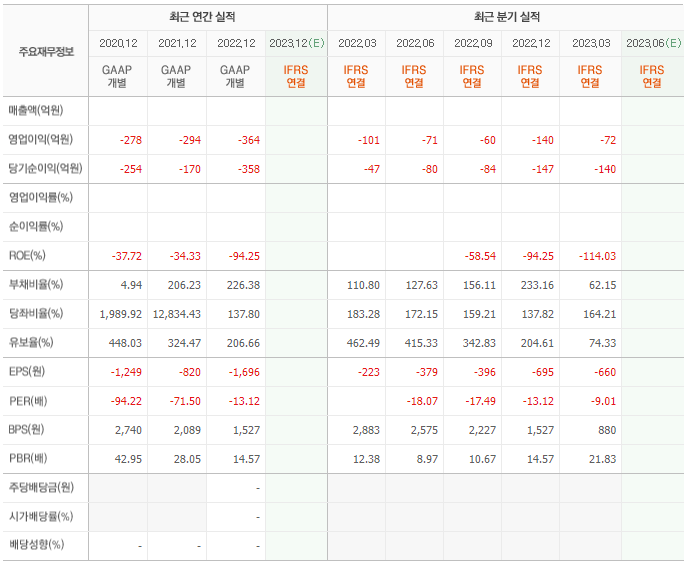Select the '당기순이익(억원)' row label
Screen dimensions: 687x563
(45, 169)
